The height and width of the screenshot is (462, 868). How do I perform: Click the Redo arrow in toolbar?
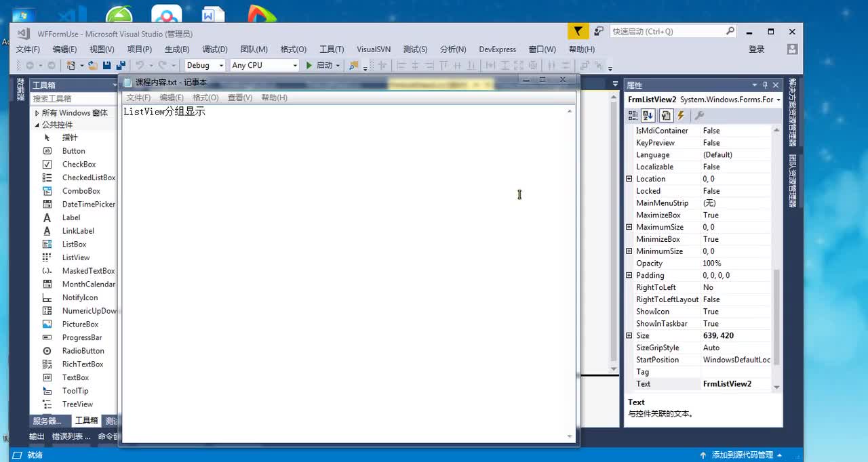[x=162, y=65]
